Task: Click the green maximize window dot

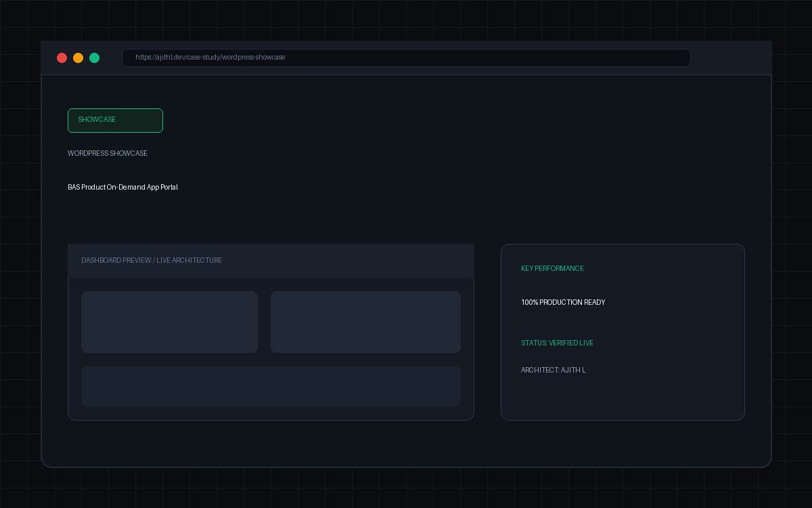Action: (x=94, y=58)
